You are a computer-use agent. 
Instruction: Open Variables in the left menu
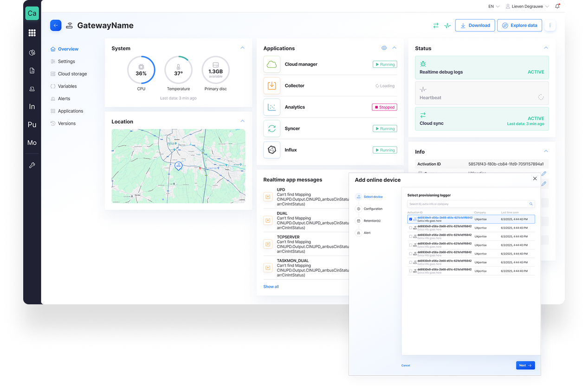coord(64,86)
